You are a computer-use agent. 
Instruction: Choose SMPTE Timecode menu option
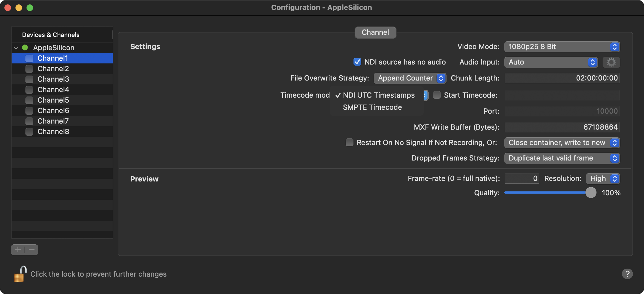(376, 107)
